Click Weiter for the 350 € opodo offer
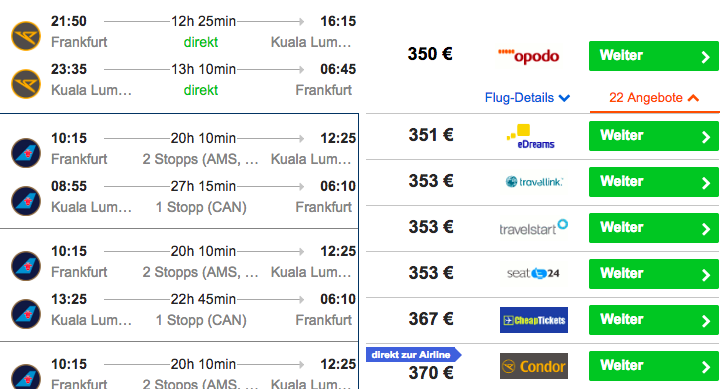This screenshot has width=726, height=389. 654,56
